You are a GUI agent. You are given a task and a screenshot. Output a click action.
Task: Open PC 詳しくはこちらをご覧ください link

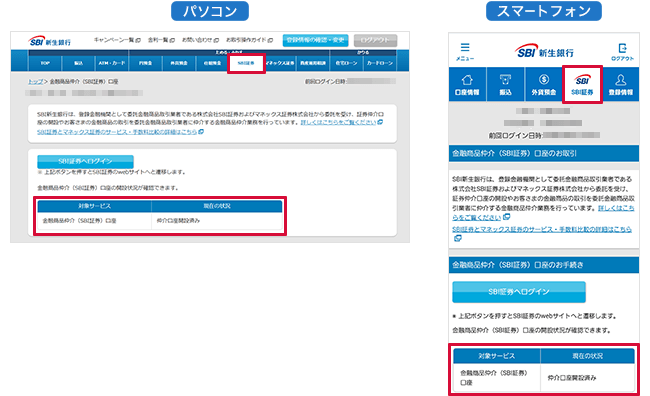coord(339,122)
